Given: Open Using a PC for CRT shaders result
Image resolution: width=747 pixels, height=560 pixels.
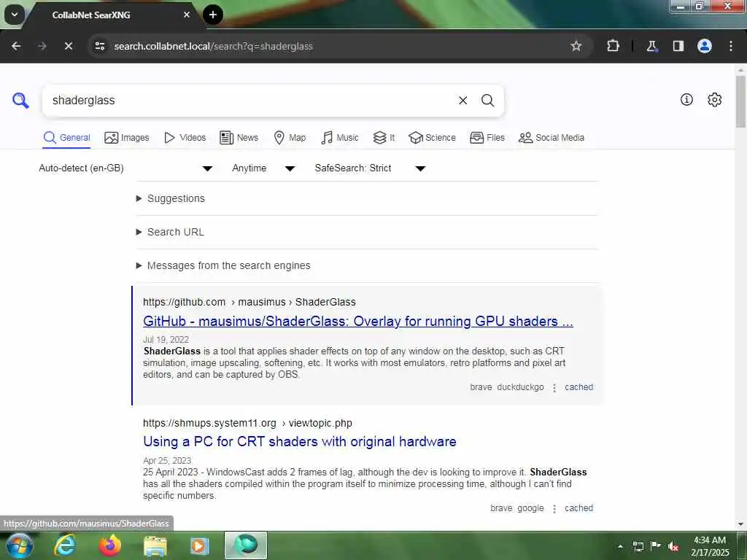Looking at the screenshot, I should (300, 441).
